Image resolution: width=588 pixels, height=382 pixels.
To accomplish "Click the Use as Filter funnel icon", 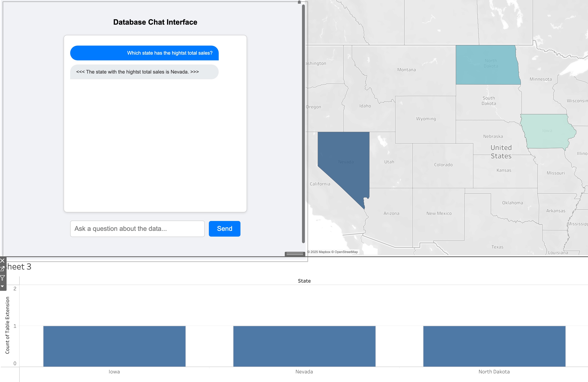I will coord(2,278).
